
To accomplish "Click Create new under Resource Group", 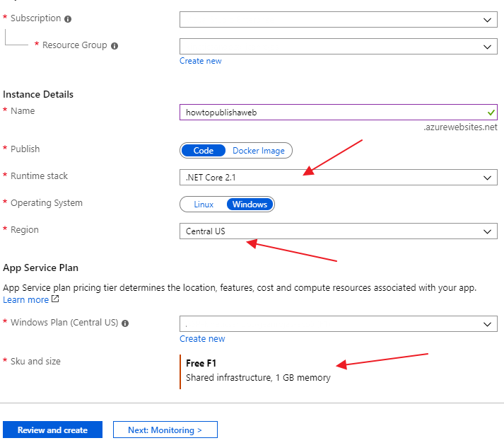I will [201, 61].
